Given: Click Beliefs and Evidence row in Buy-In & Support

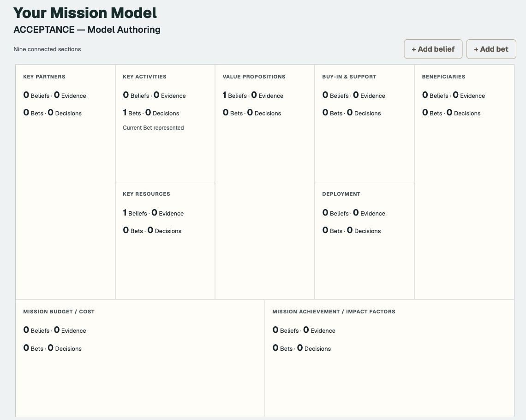Looking at the screenshot, I should point(353,95).
